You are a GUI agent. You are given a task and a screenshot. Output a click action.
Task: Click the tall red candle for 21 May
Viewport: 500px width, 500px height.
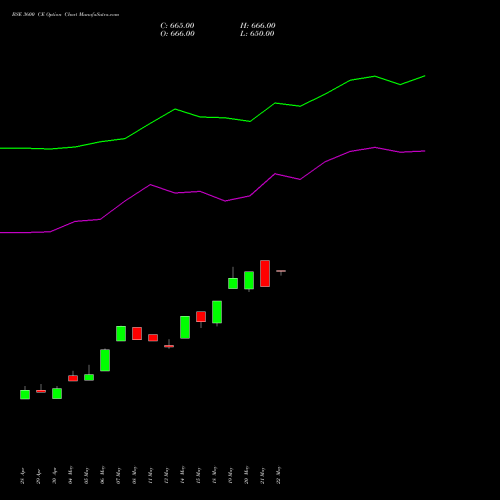[265, 273]
